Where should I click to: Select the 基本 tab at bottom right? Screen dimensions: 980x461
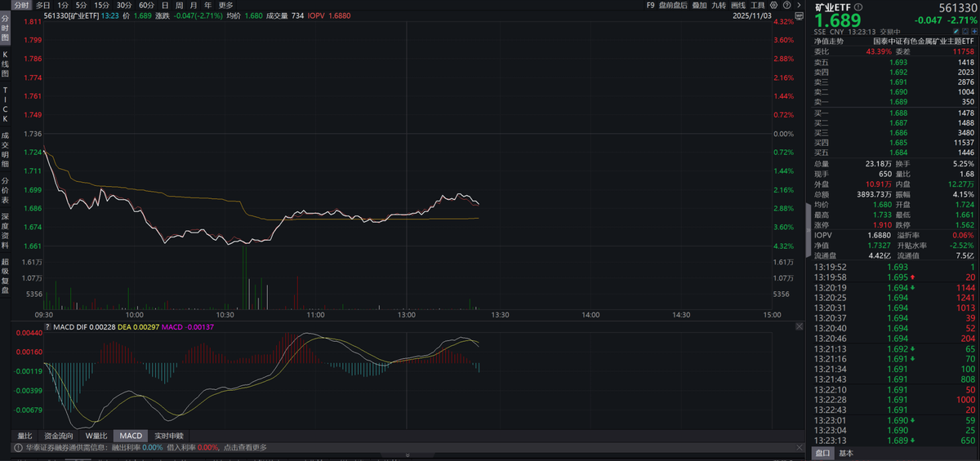(x=845, y=453)
